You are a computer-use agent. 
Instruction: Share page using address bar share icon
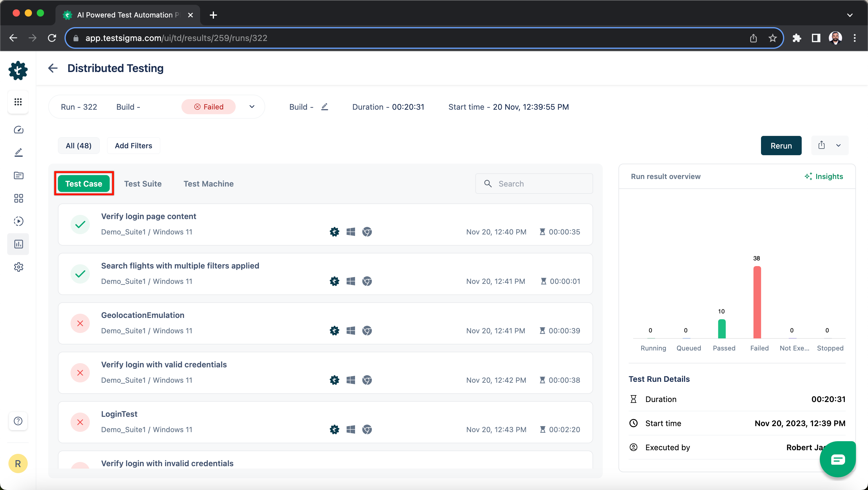(x=753, y=38)
